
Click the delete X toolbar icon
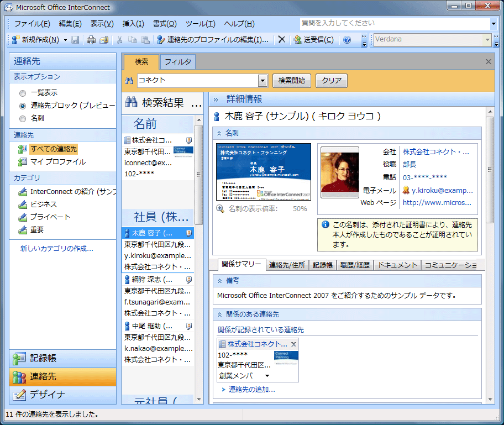[x=282, y=40]
